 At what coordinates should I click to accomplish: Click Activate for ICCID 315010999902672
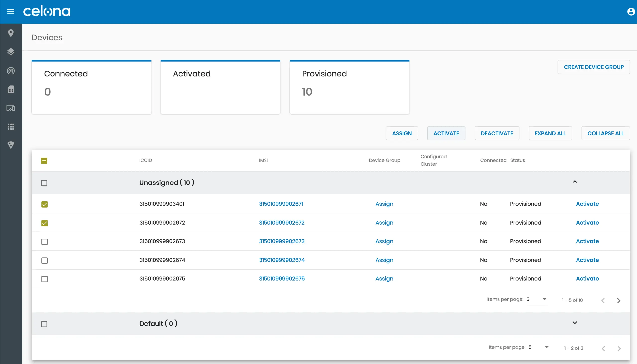coord(587,223)
